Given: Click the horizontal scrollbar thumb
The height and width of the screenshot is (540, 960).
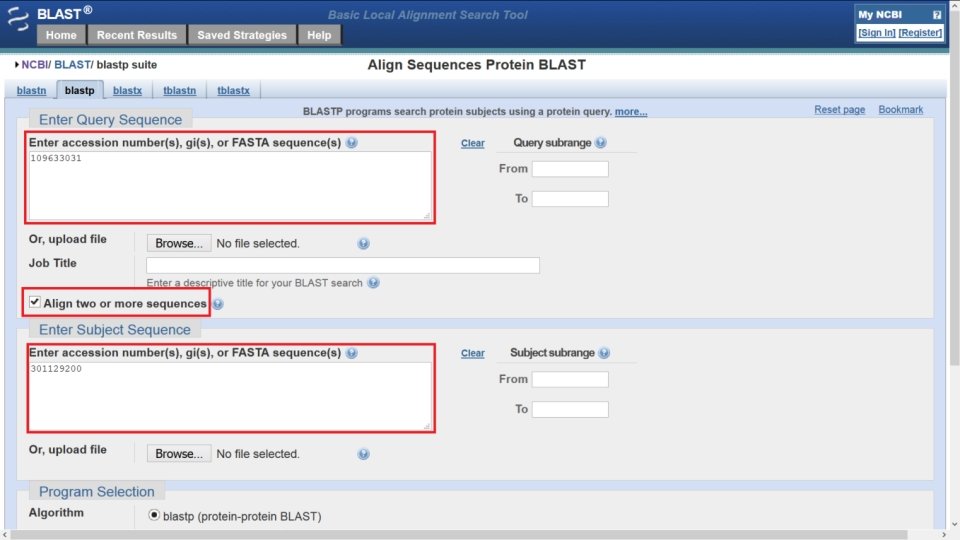Looking at the screenshot, I should pos(459,535).
